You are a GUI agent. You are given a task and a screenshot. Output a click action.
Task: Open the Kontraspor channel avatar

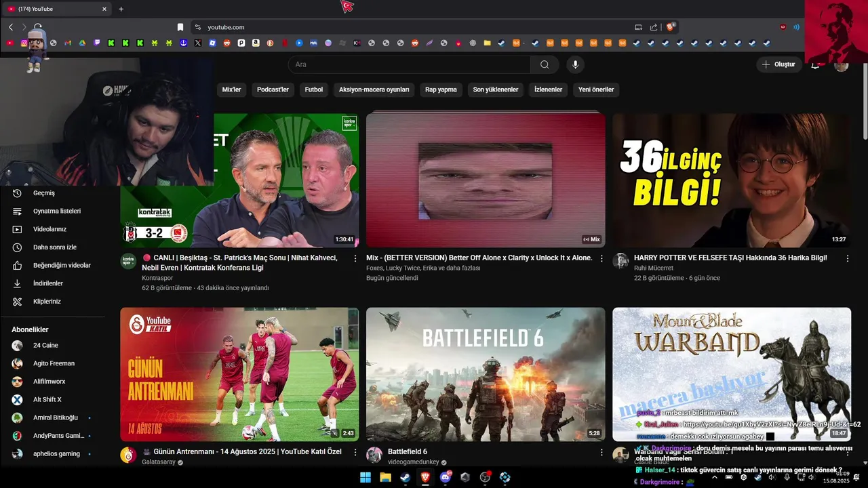tap(128, 261)
